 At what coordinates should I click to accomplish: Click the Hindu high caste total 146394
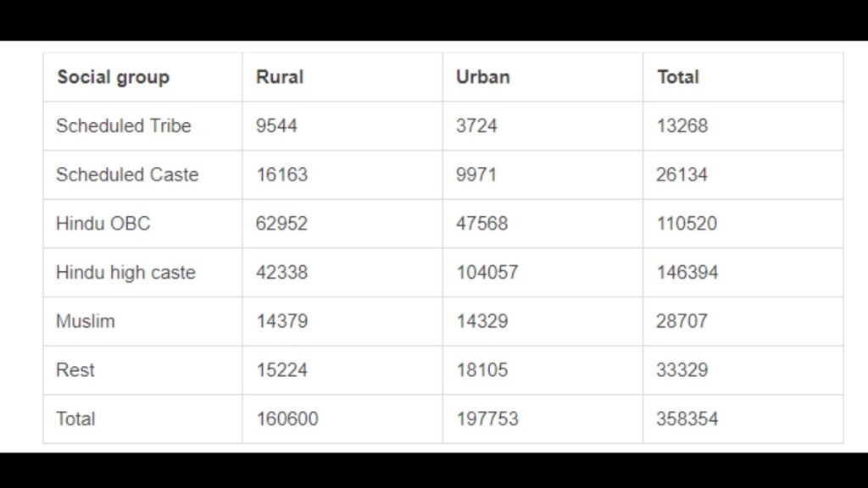[x=687, y=273]
